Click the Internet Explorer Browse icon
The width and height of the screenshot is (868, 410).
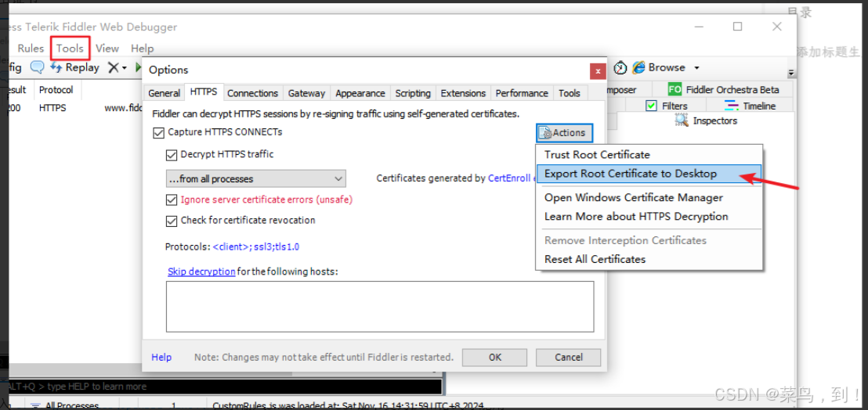(638, 67)
